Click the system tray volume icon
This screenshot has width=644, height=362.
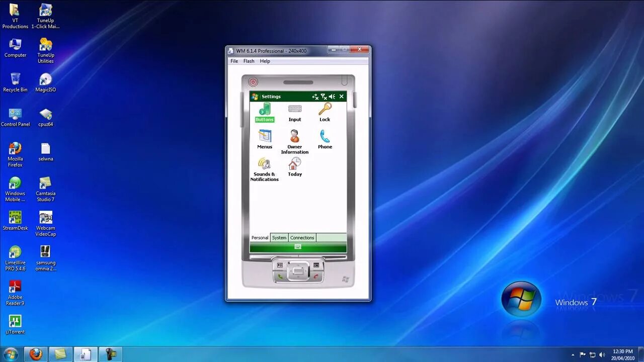point(602,355)
